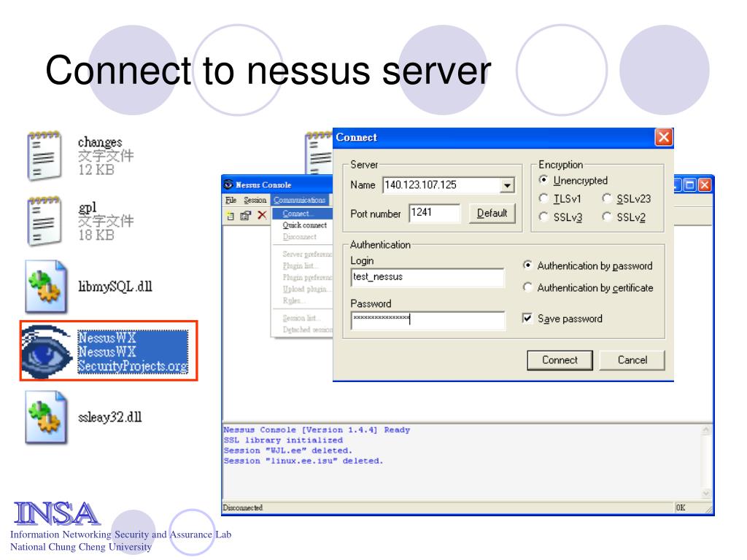Click the Password field
This screenshot has height=560, width=747.
click(x=427, y=320)
